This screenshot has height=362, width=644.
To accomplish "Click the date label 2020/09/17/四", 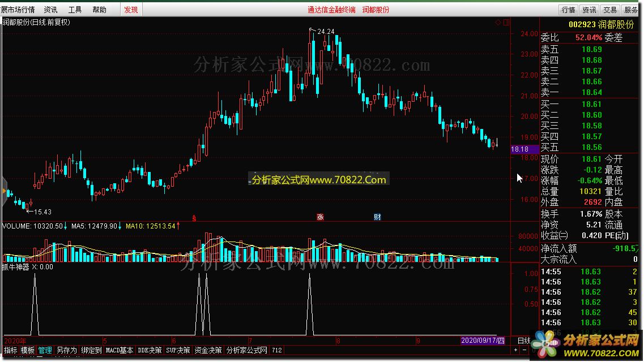I will 483,341.
